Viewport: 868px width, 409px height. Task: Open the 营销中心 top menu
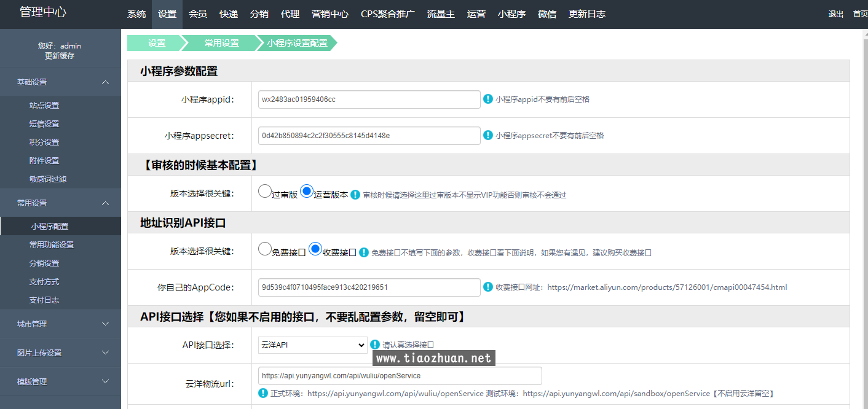point(329,14)
